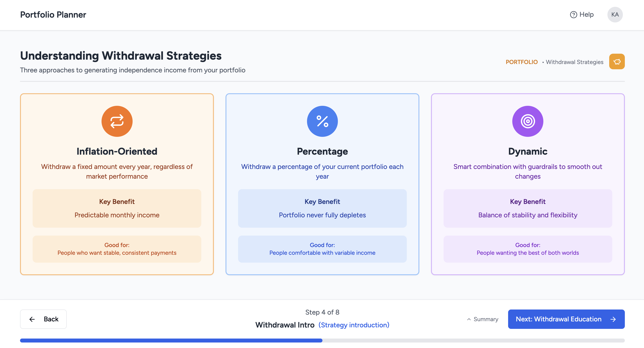Open the Help link

tap(586, 15)
